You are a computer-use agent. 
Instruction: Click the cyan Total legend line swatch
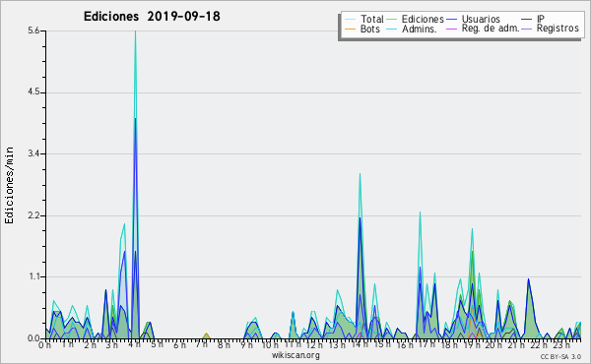tap(350, 20)
